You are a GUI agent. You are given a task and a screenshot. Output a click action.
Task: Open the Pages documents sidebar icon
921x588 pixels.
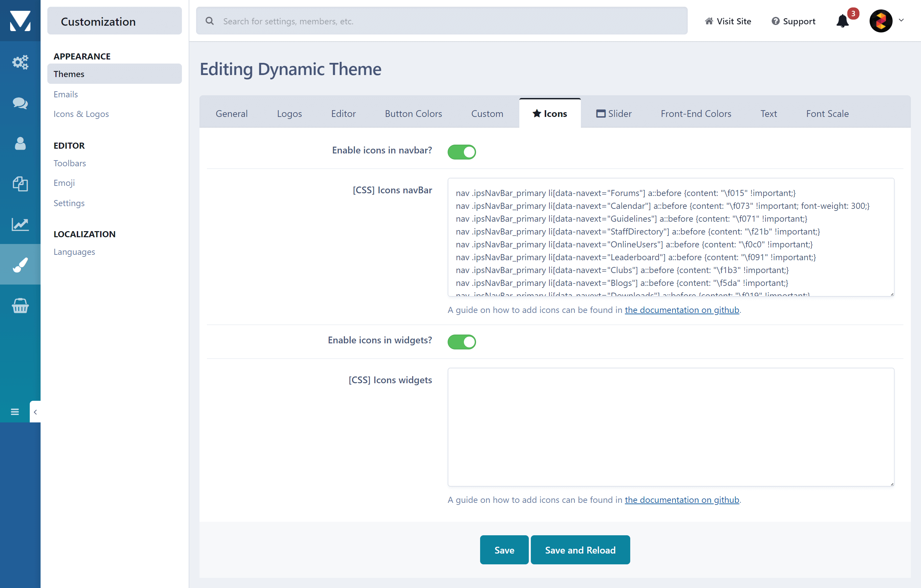click(20, 184)
